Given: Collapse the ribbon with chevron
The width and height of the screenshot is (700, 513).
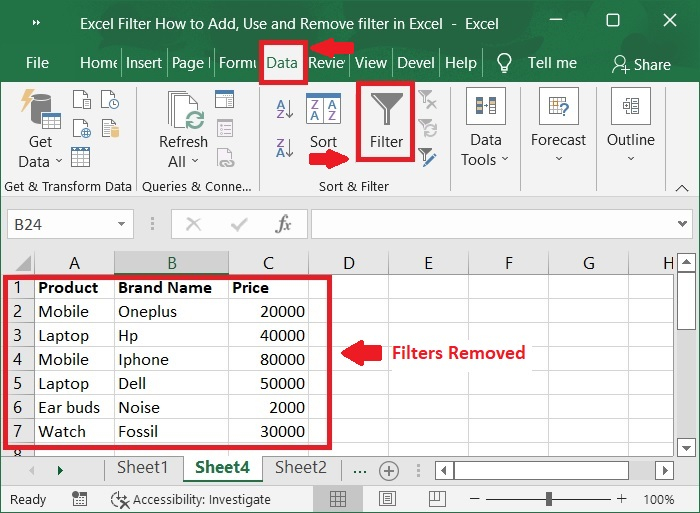Looking at the screenshot, I should [682, 188].
